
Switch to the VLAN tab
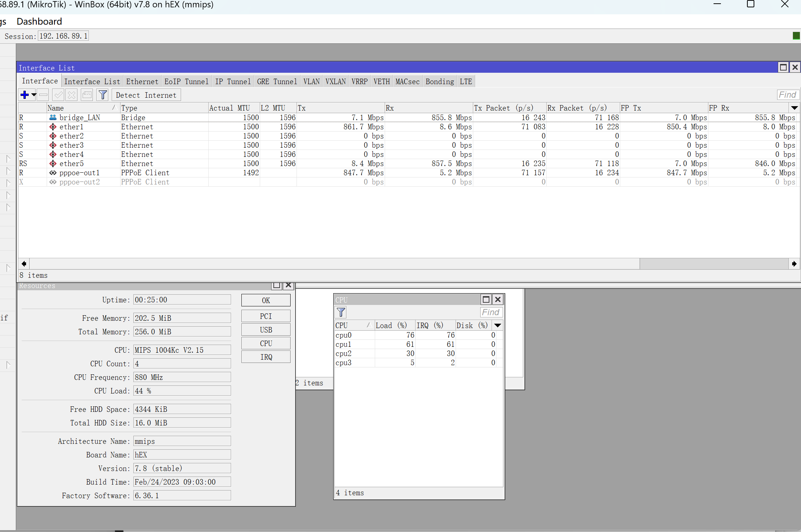coord(311,82)
